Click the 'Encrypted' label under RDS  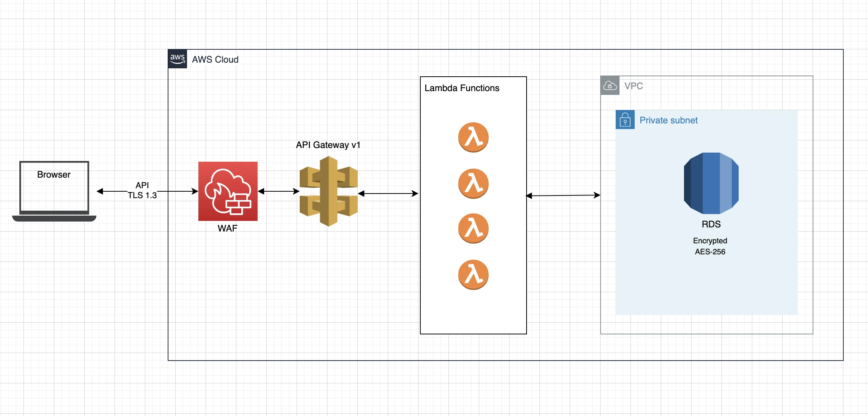[x=710, y=241]
